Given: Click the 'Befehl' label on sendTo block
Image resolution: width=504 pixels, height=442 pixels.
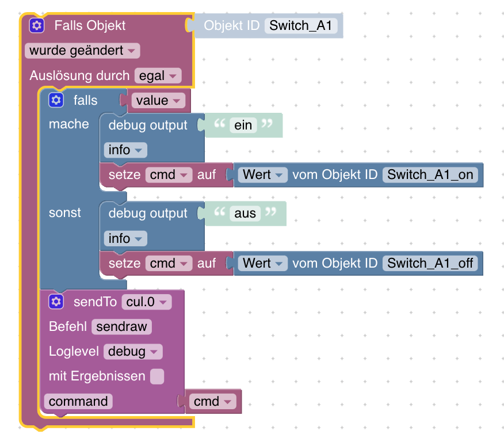Looking at the screenshot, I should 68,326.
